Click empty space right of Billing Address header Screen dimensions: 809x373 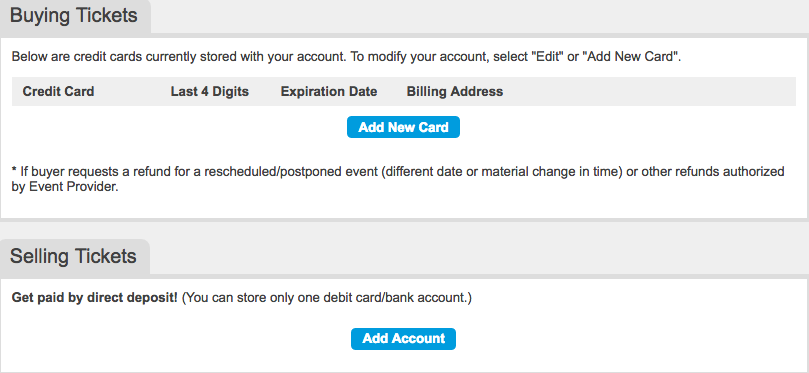(x=649, y=92)
